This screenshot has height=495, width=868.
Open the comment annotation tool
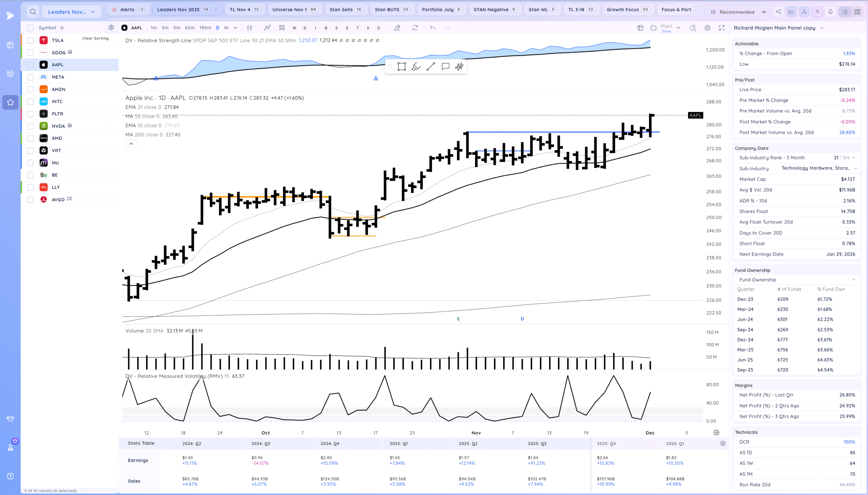[x=445, y=66]
